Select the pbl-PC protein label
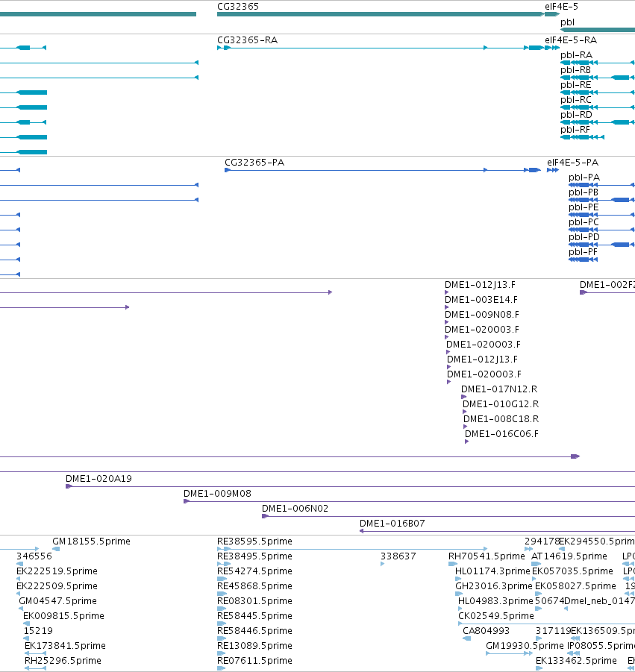Image resolution: width=635 pixels, height=672 pixels. click(584, 222)
